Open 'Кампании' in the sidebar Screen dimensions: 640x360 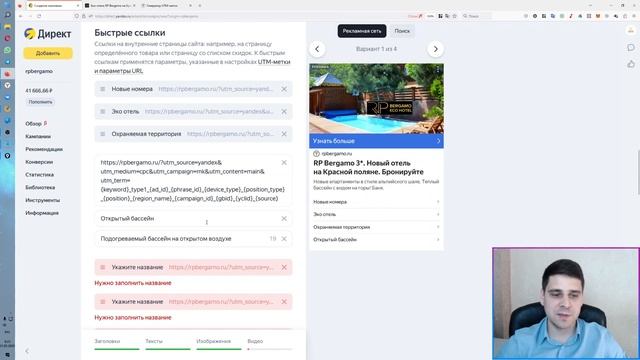point(38,136)
